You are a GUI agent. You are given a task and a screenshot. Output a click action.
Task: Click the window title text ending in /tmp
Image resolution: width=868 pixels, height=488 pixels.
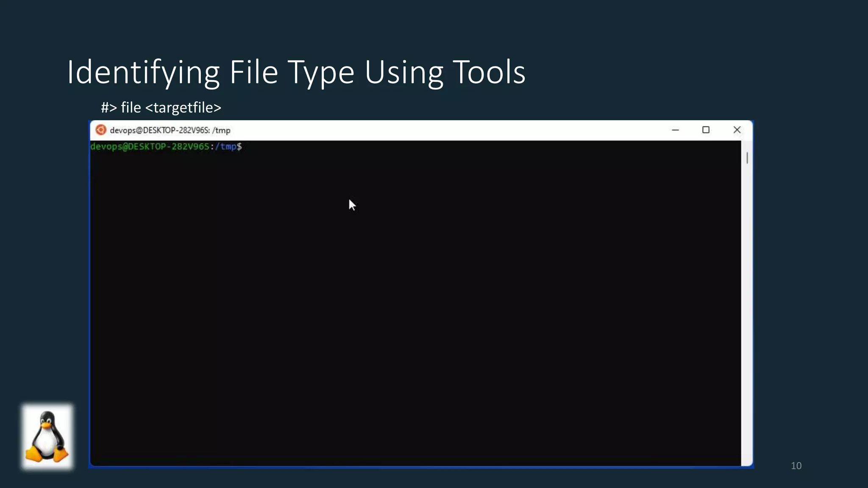170,130
